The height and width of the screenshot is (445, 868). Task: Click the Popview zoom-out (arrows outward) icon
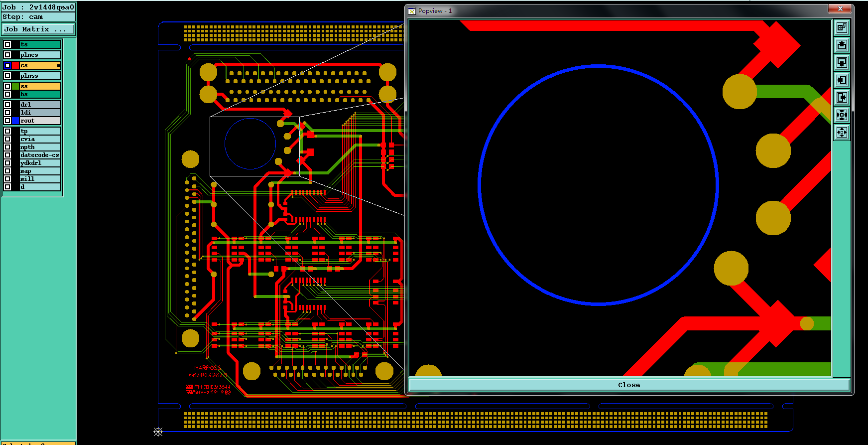coord(842,132)
